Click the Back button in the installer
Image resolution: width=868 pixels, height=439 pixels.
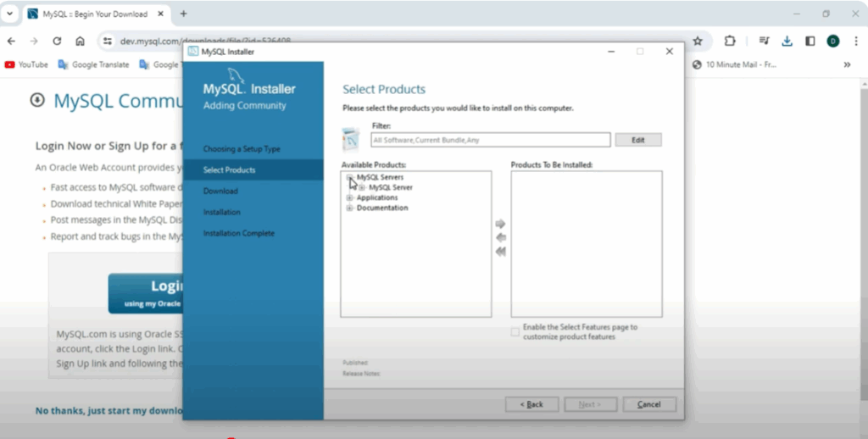pyautogui.click(x=531, y=405)
